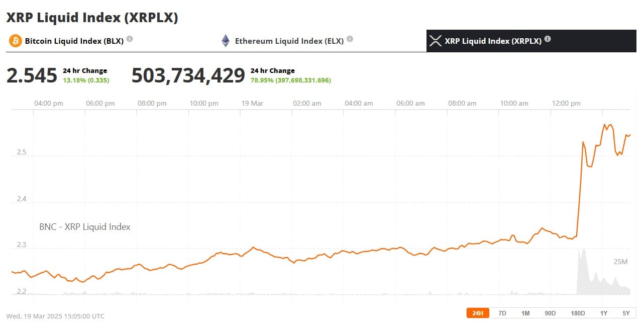Switch chart to 180D range
This screenshot has width=644, height=328.
[578, 313]
